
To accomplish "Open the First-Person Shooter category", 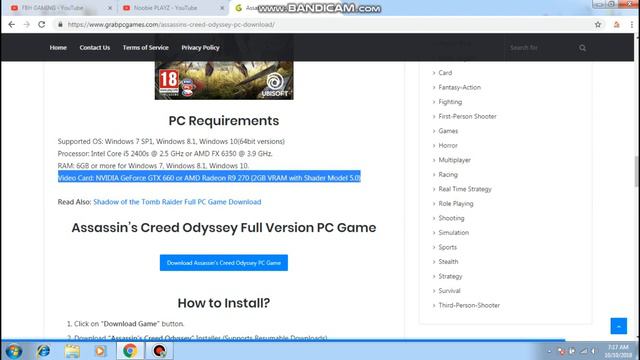I will point(467,116).
